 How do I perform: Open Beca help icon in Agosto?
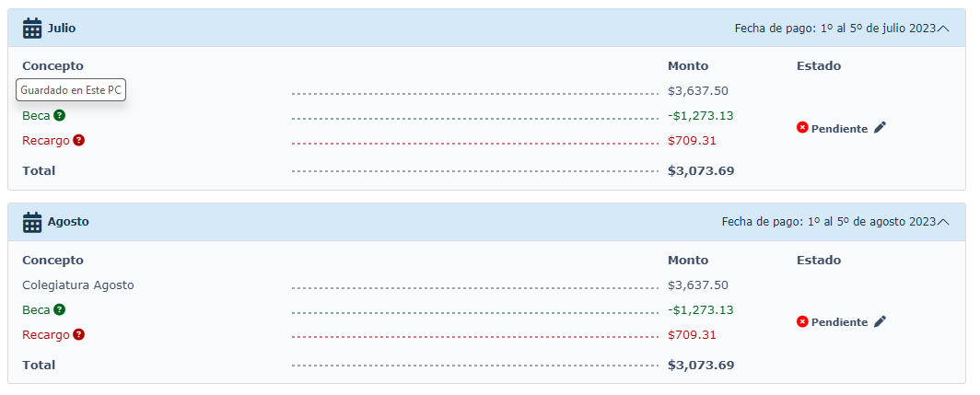point(59,309)
